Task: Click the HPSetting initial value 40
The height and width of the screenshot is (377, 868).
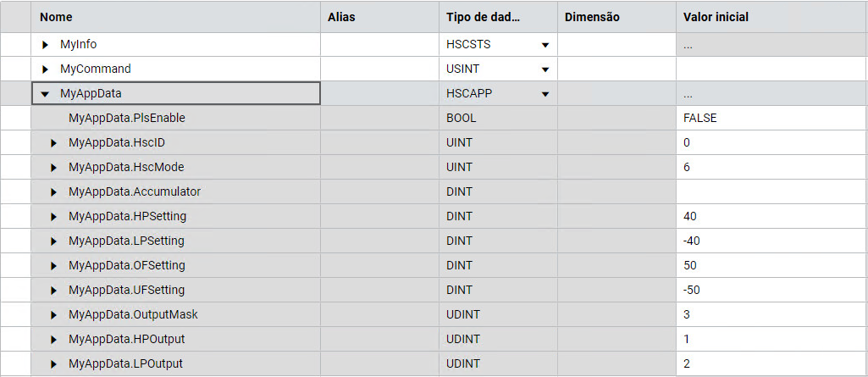Action: click(x=690, y=216)
